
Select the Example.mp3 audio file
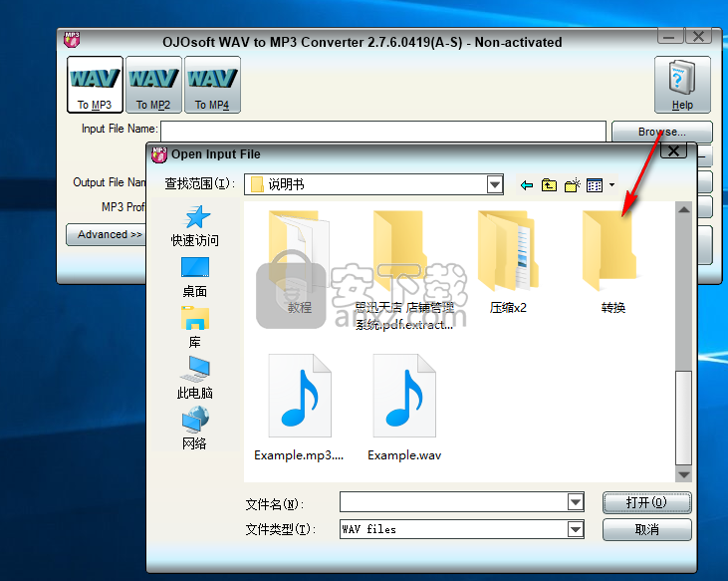point(299,408)
